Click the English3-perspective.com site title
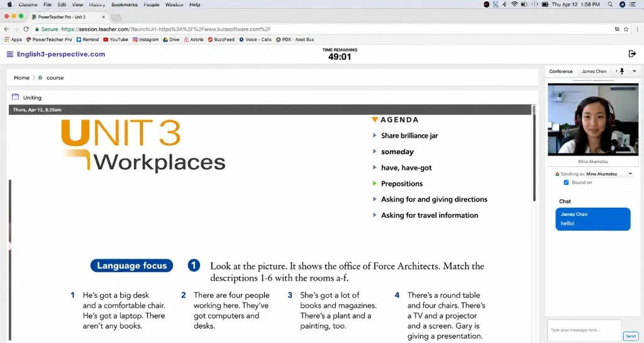Viewport: 644px width, 343px height. [x=61, y=54]
